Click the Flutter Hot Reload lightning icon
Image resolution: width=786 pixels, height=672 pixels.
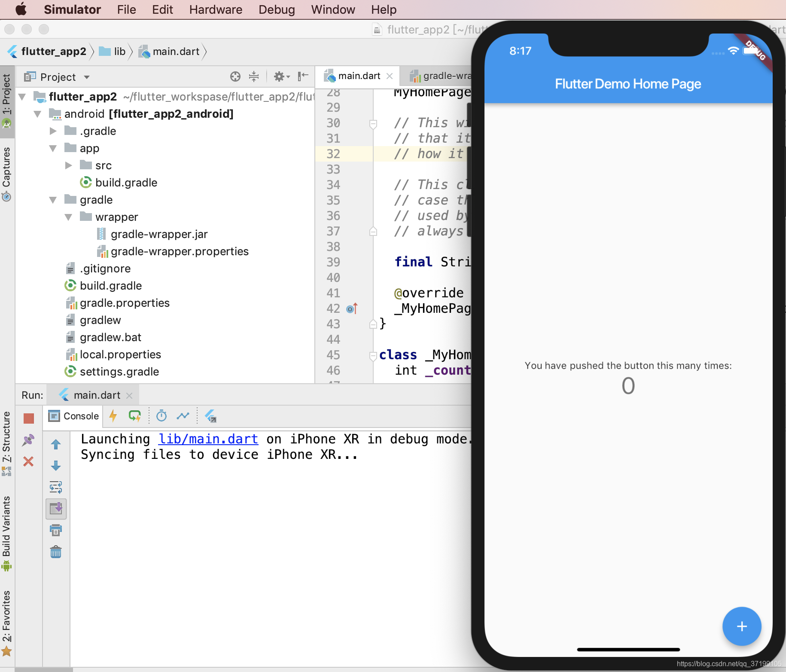click(x=113, y=416)
